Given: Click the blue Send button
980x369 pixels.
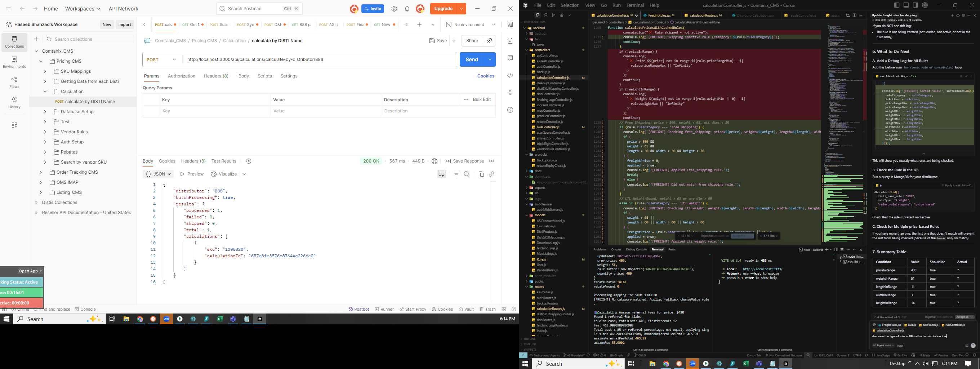Looking at the screenshot, I should coord(472,59).
